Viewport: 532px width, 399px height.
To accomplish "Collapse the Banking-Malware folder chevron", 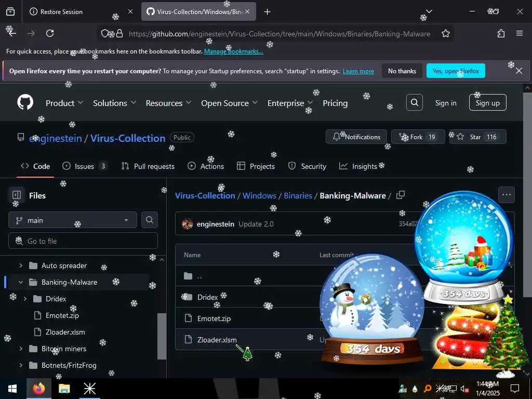I will coord(21,282).
